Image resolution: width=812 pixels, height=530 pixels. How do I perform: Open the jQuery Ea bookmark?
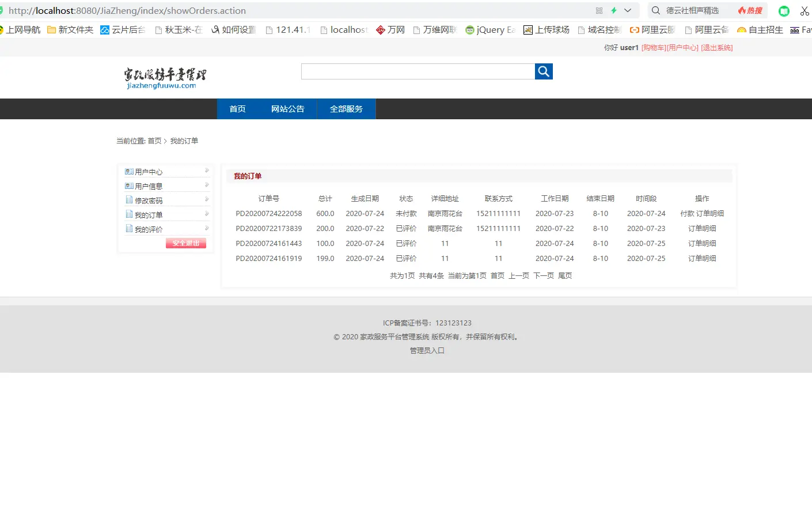point(490,29)
